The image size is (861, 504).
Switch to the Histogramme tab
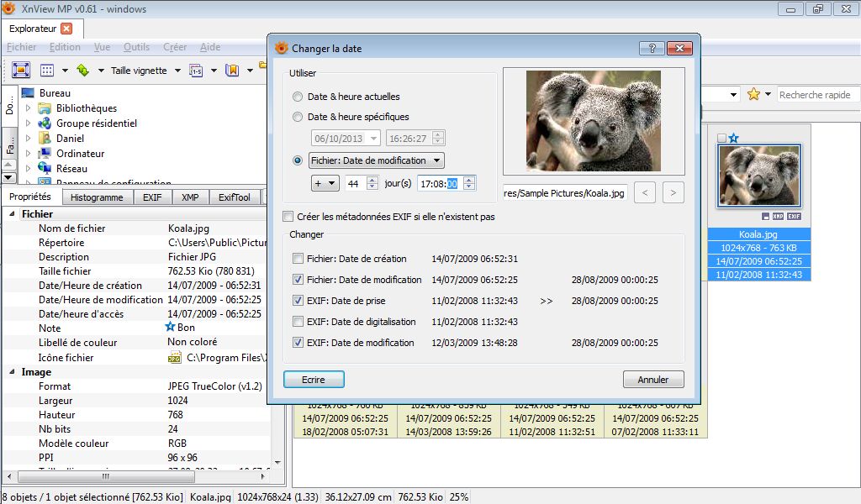point(97,197)
